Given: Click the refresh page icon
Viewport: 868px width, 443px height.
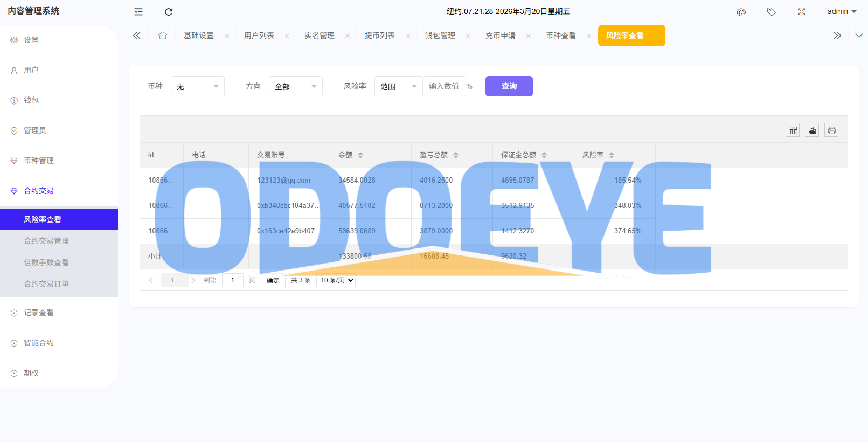Looking at the screenshot, I should click(x=169, y=12).
